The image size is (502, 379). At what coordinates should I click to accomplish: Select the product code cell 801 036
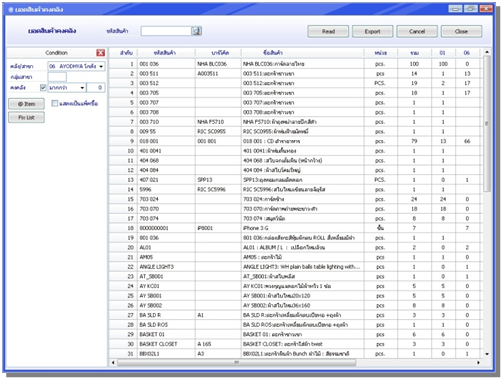[166, 238]
